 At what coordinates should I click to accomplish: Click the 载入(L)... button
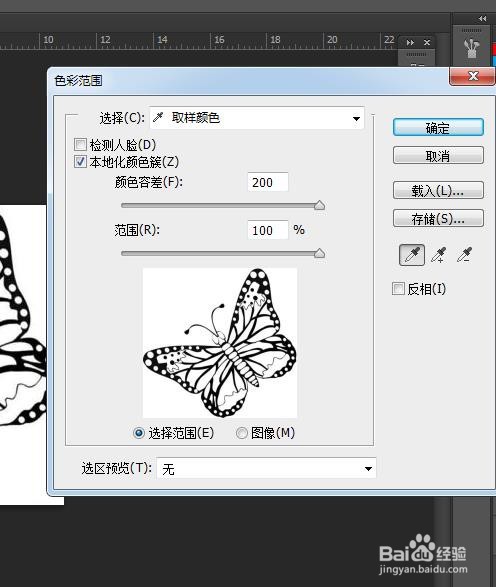click(438, 191)
